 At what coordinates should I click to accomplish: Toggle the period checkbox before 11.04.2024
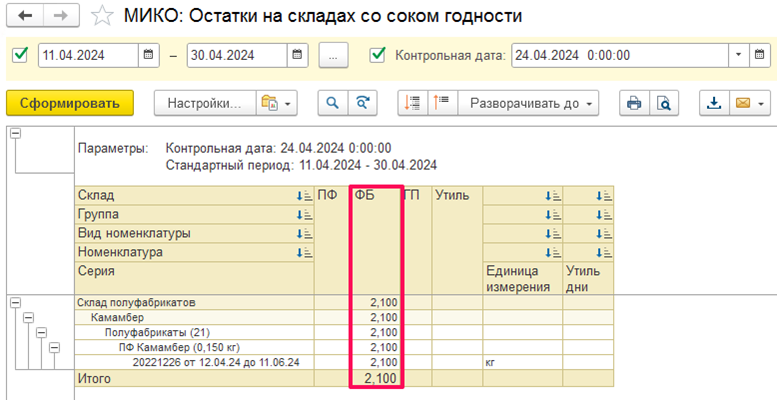[x=20, y=54]
